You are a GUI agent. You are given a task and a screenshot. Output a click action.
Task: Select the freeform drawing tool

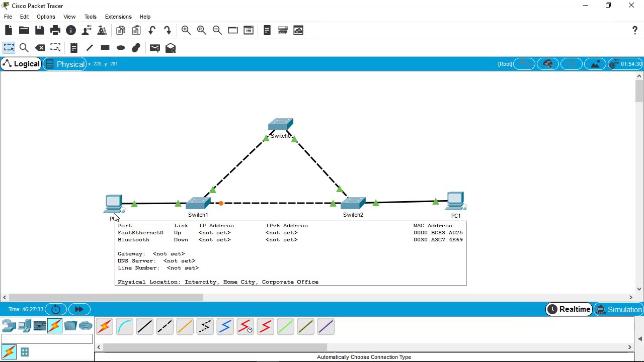pos(136,48)
